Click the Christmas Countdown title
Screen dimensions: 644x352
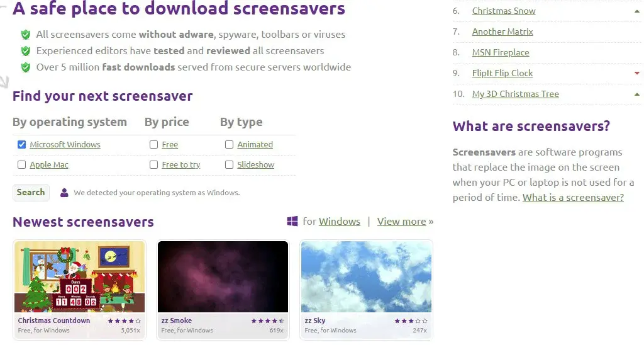coord(54,321)
